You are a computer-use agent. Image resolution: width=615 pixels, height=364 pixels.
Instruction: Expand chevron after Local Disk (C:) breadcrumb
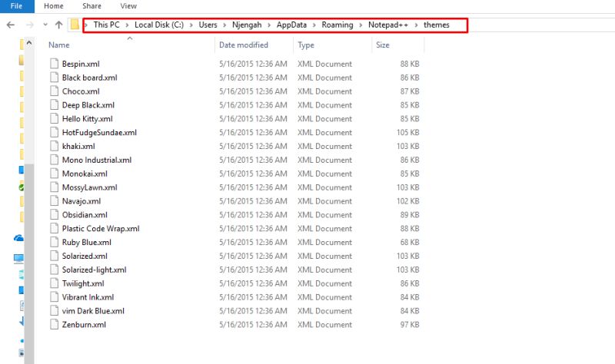tap(191, 25)
